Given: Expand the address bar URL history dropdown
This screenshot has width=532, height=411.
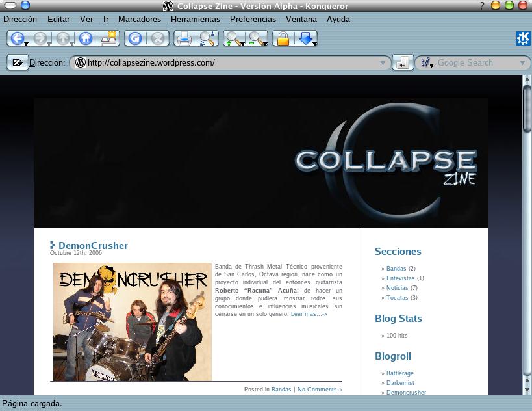Looking at the screenshot, I should coord(383,63).
